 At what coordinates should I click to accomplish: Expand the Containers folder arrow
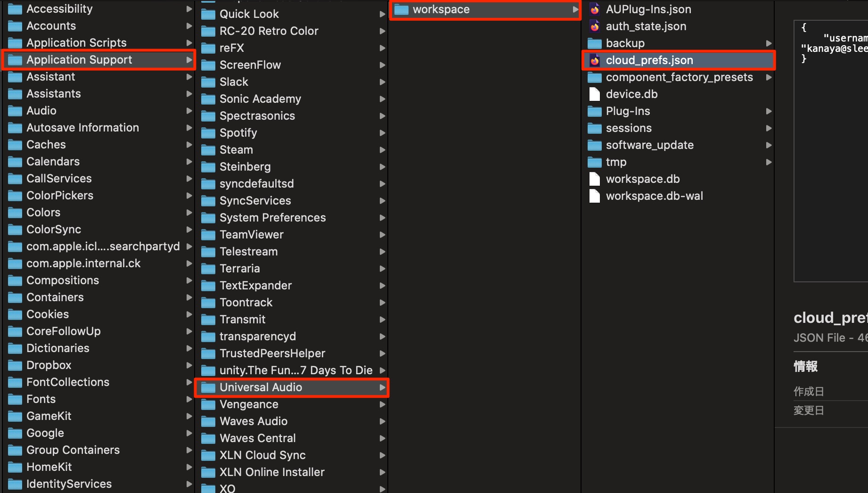189,297
